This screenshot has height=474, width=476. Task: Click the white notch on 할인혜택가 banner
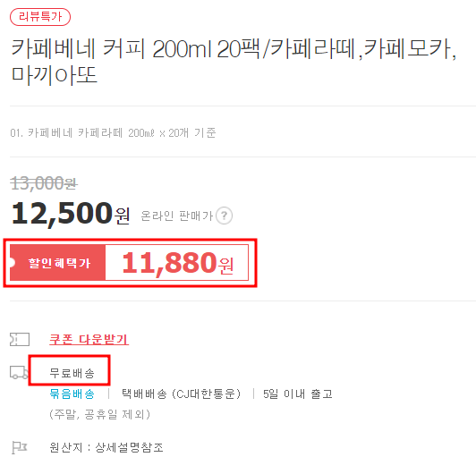(x=13, y=263)
